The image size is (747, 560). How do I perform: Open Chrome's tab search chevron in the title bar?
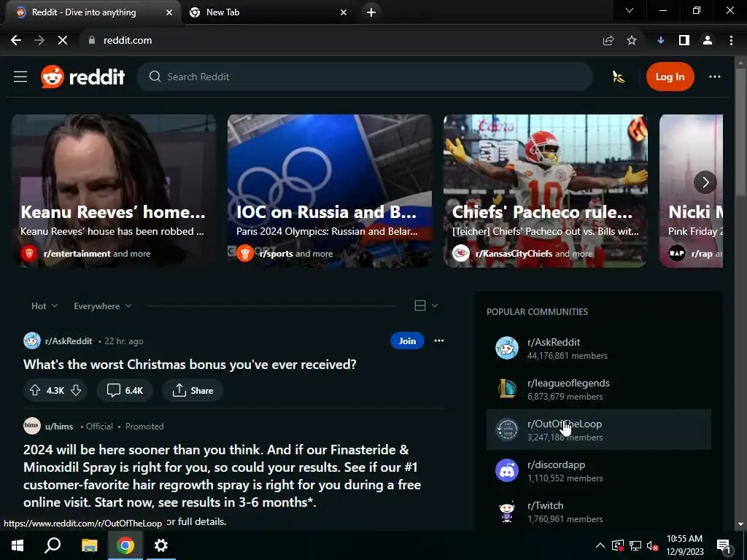point(630,10)
